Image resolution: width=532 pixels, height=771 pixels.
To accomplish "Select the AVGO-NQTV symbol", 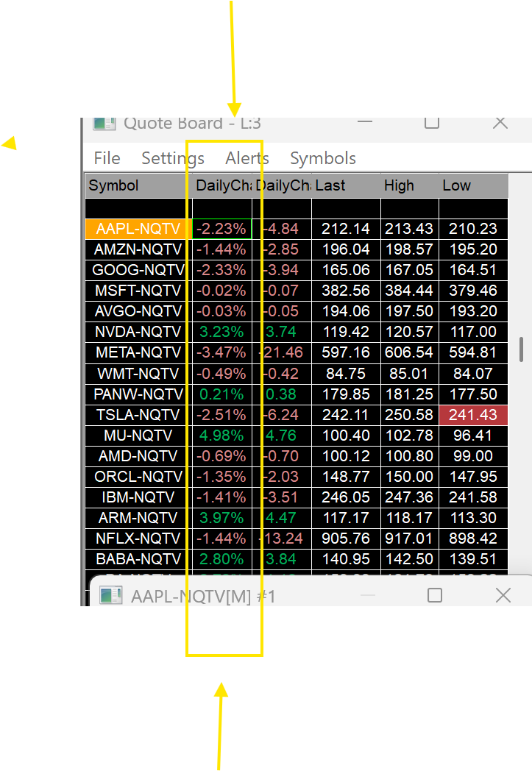I will (x=138, y=311).
